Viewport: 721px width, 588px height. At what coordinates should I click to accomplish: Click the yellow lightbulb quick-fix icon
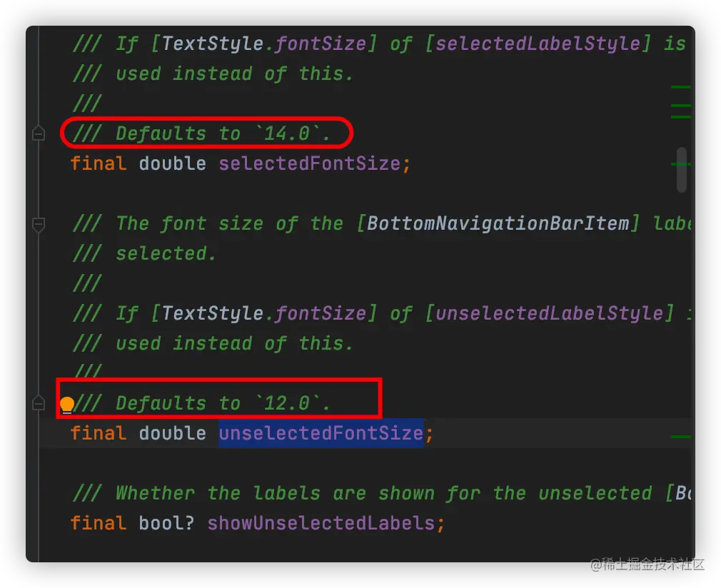67,405
